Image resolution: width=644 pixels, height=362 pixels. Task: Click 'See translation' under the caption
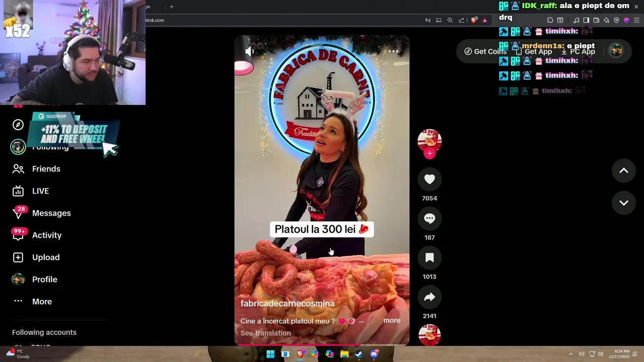tap(266, 333)
